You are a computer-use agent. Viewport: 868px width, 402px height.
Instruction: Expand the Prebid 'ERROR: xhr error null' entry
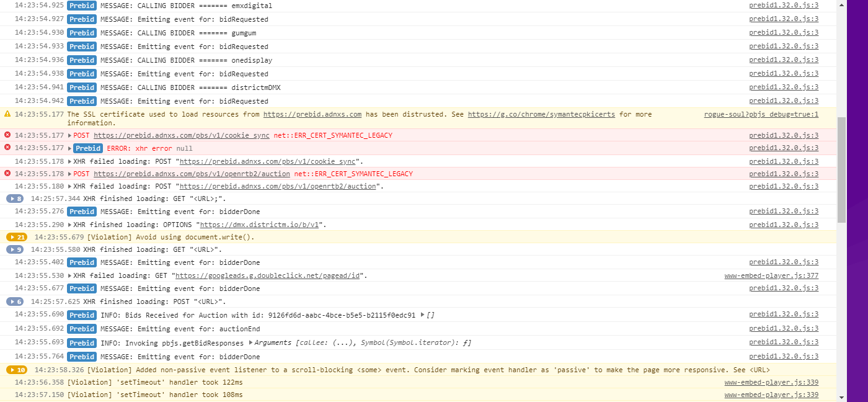tap(69, 148)
